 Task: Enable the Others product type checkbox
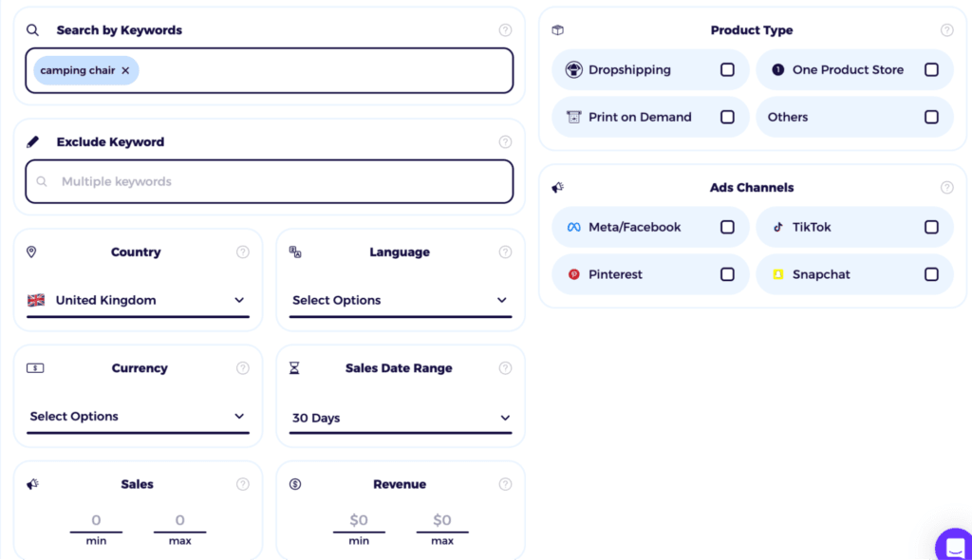coord(933,116)
